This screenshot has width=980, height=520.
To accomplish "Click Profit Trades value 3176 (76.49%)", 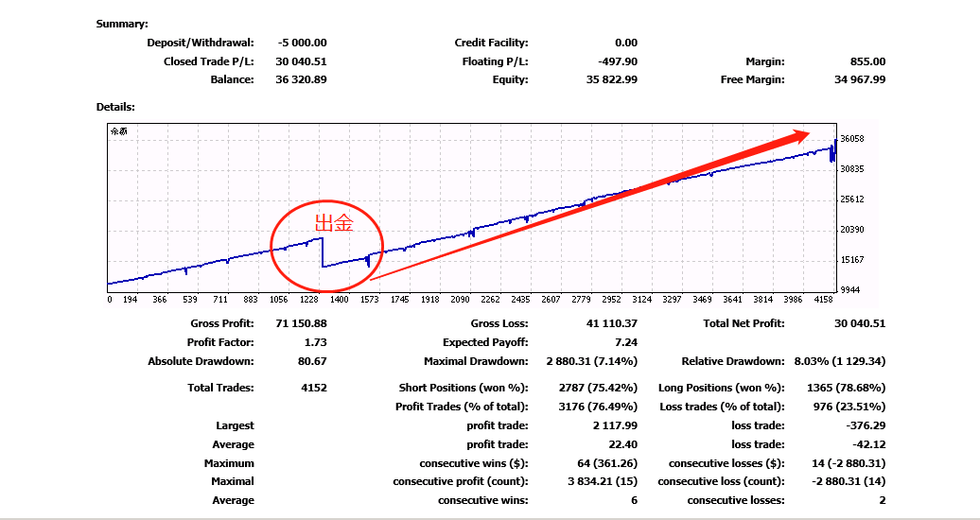I will click(x=598, y=407).
